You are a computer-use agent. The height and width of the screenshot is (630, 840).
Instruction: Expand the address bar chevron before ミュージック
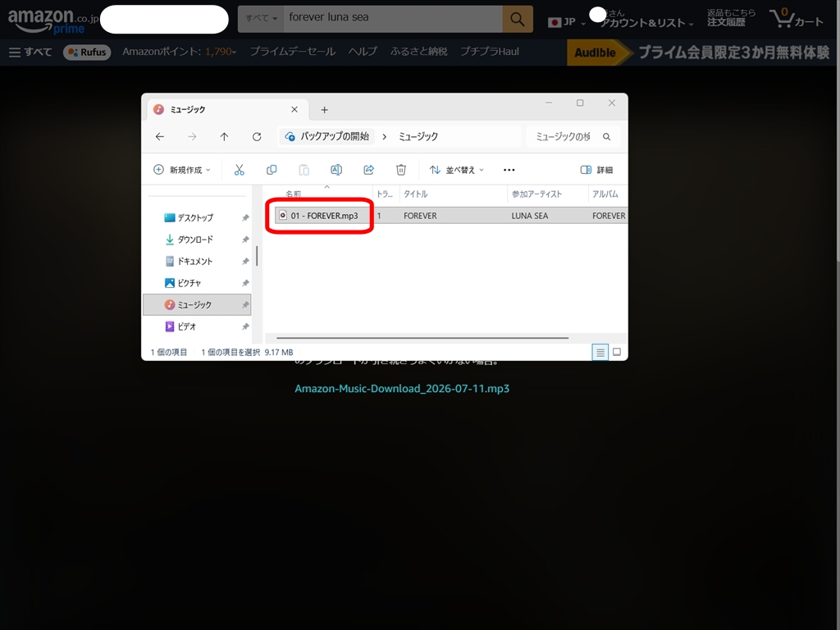click(384, 137)
